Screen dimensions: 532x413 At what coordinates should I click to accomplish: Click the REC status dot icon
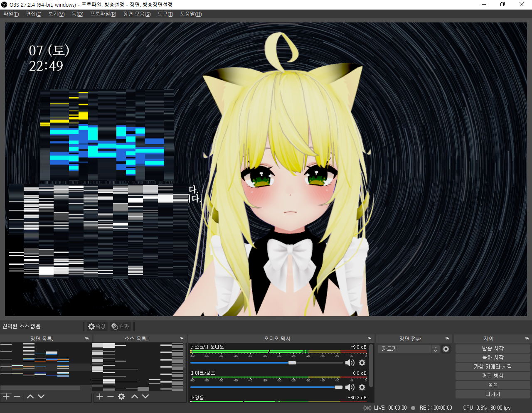[413, 408]
